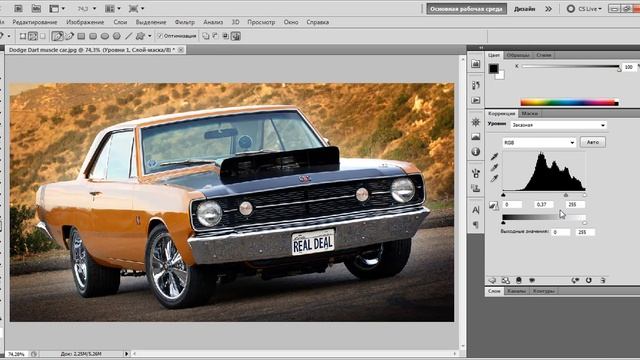640x360 pixels.
Task: Open the Screen Mode dropdown
Action: click(x=136, y=9)
